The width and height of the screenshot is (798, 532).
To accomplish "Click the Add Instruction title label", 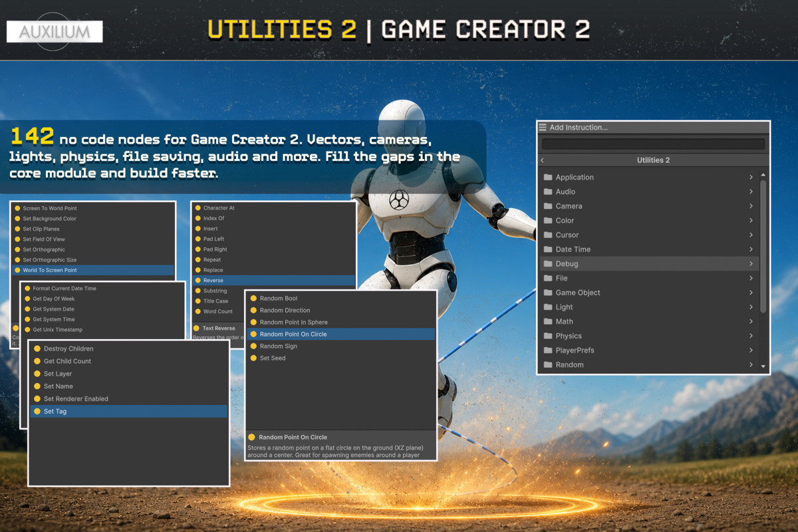I will (x=579, y=128).
